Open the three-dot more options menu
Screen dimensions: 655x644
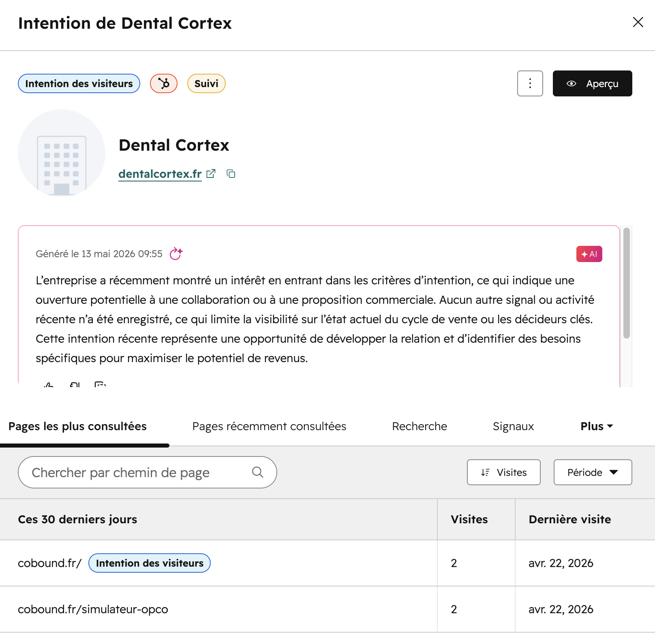pos(530,83)
